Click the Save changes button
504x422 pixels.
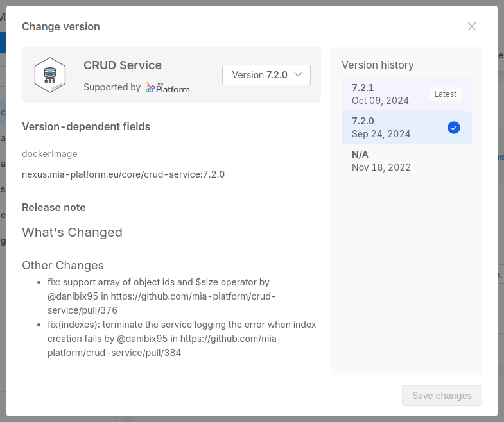(x=442, y=395)
